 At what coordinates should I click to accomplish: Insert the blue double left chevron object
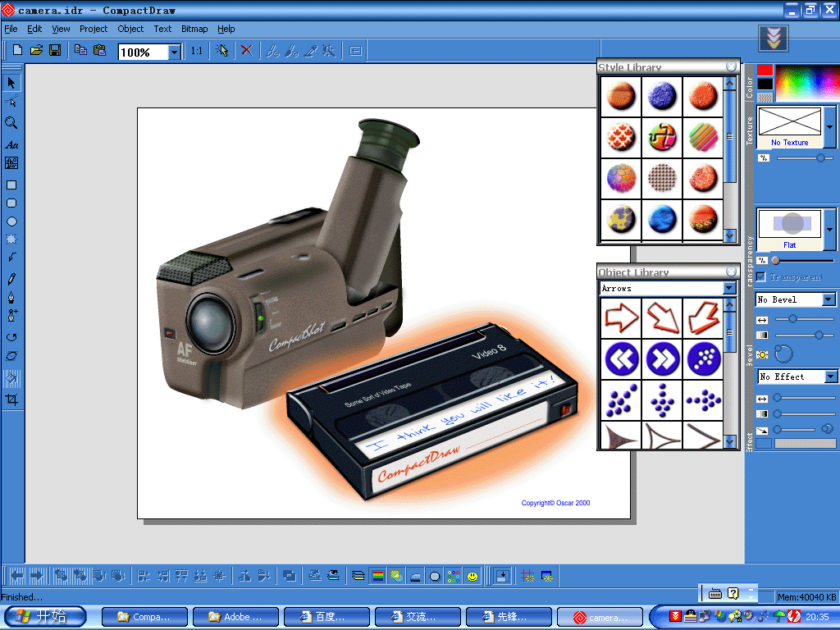tap(622, 359)
